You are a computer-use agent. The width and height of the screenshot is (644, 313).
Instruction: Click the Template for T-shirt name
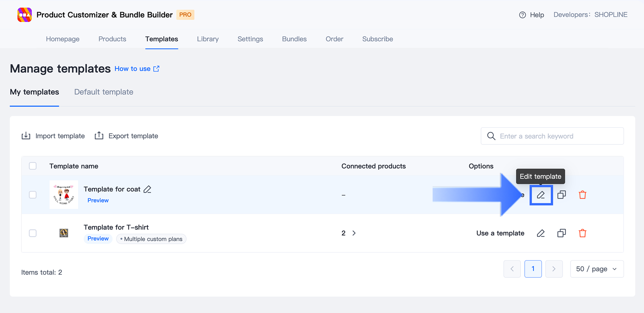coord(116,227)
